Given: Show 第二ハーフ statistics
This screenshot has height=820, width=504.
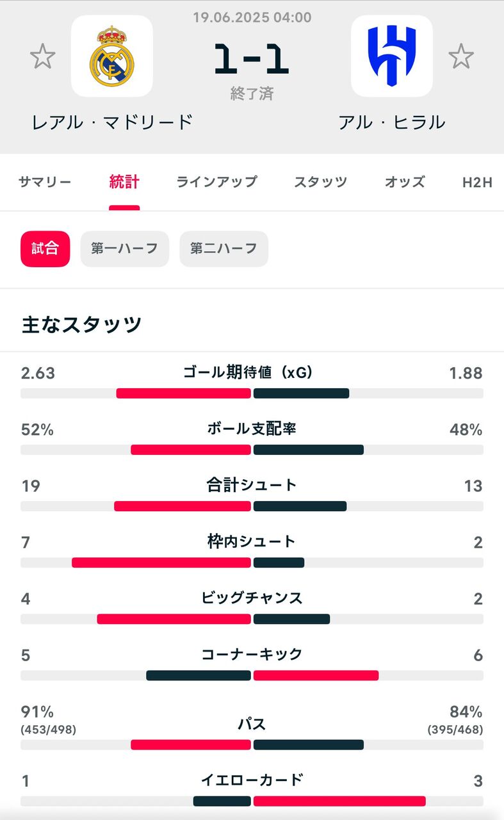Looking at the screenshot, I should tap(224, 249).
